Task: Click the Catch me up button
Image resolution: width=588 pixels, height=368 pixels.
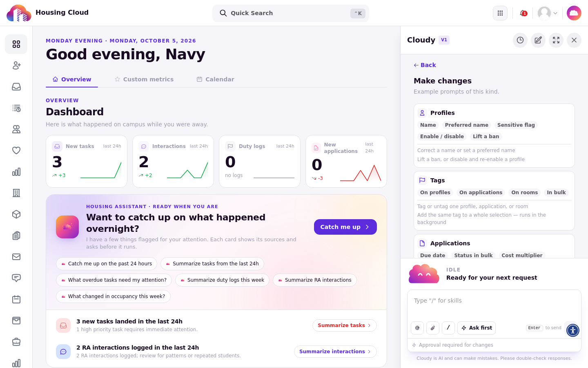Action: point(345,227)
